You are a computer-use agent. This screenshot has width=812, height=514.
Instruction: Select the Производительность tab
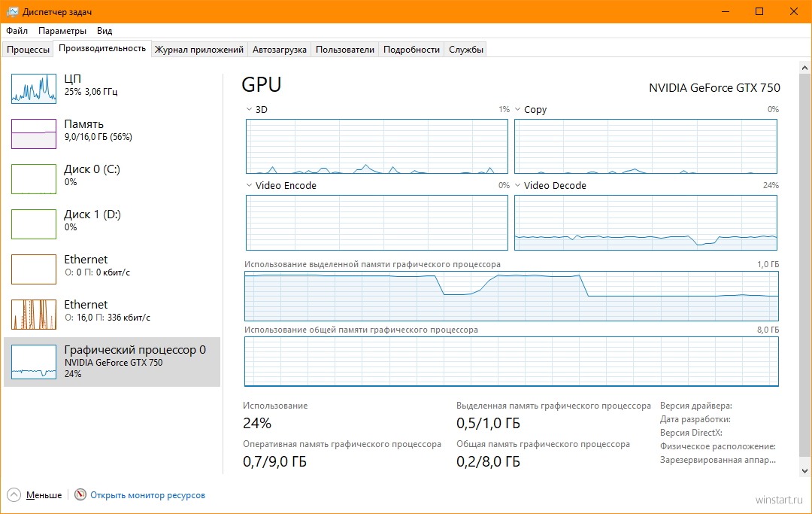[x=102, y=48]
